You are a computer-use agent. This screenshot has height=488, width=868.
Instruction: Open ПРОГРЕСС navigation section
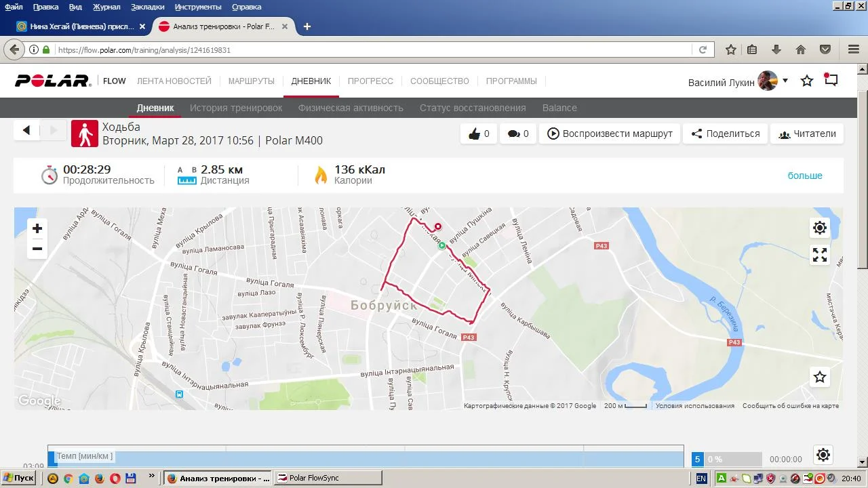pyautogui.click(x=370, y=81)
